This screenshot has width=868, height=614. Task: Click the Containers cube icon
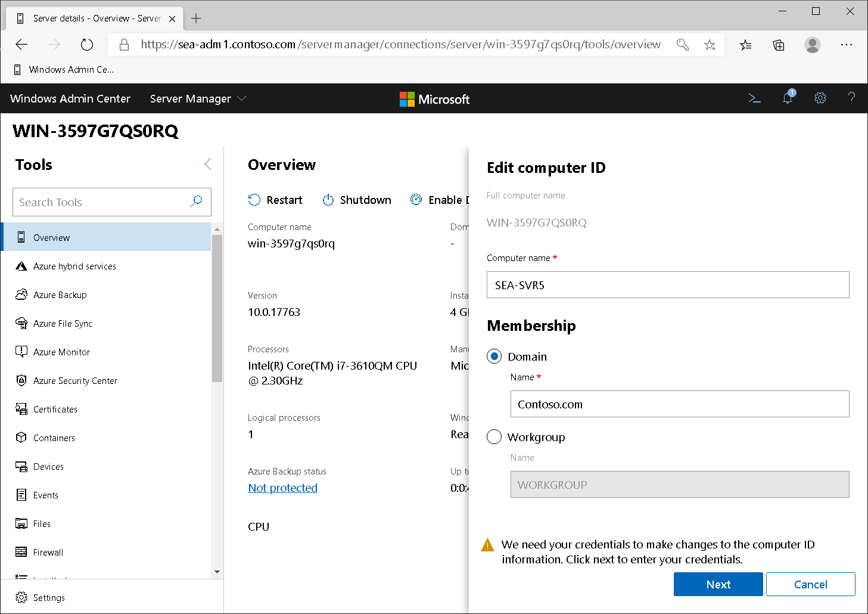point(21,438)
